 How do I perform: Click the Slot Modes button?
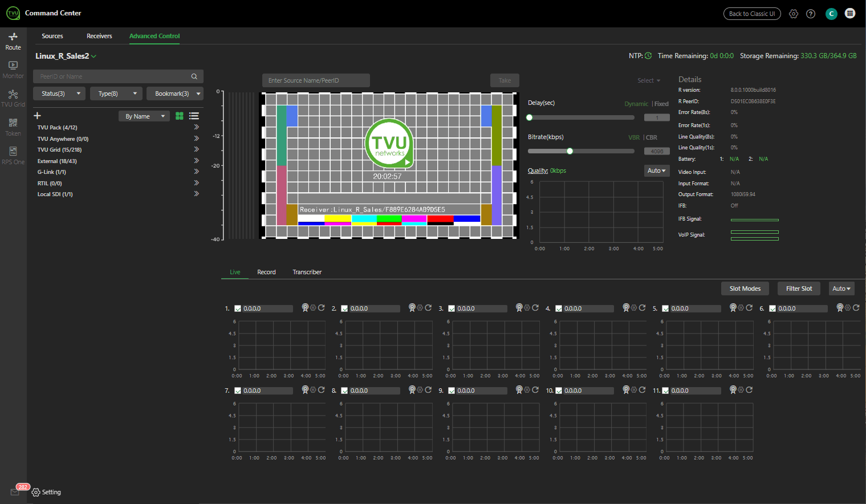pos(745,288)
